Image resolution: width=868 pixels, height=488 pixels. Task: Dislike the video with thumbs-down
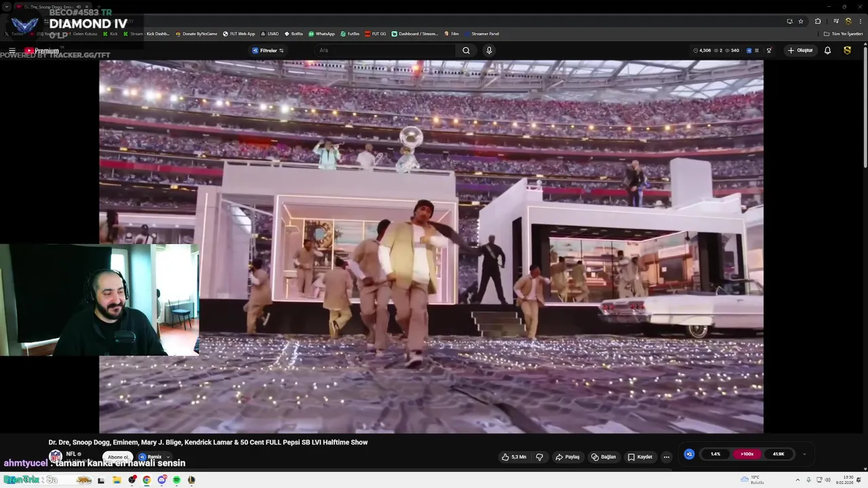pos(539,457)
